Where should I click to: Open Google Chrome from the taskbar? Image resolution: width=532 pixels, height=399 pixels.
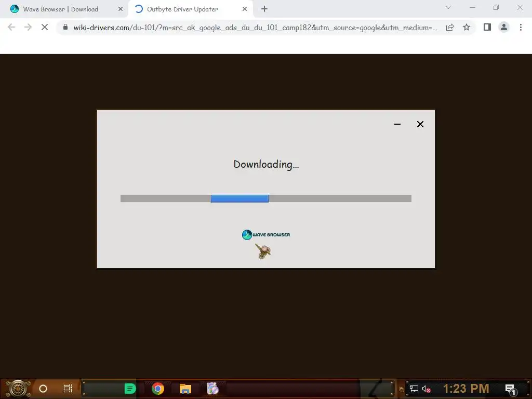[x=158, y=389]
